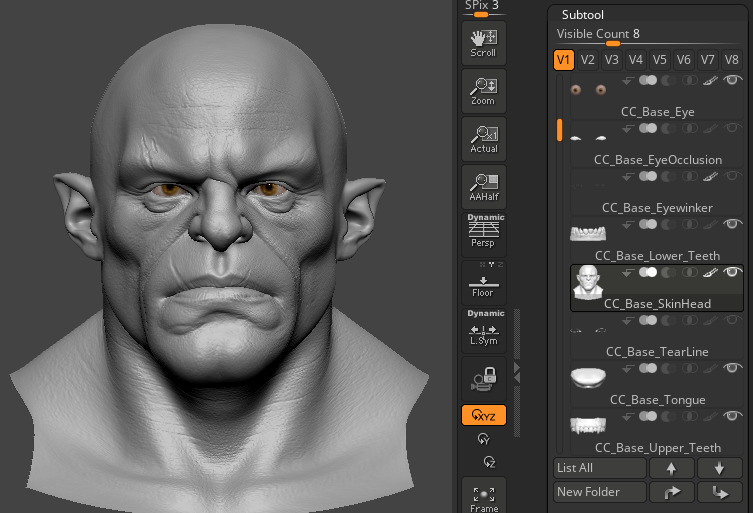This screenshot has height=513, width=753.
Task: Click the polypaint brush icon on CC_Base_Eyewinker
Action: (710, 176)
